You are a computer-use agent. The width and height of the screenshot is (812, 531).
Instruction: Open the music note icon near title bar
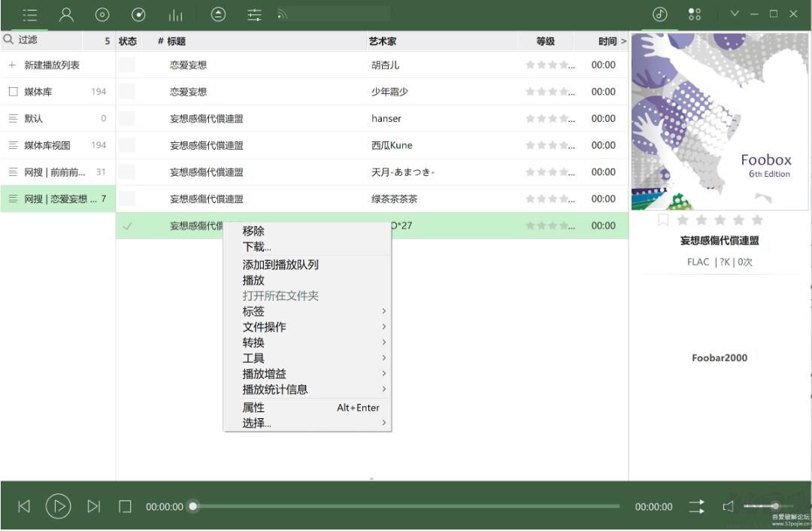(659, 14)
